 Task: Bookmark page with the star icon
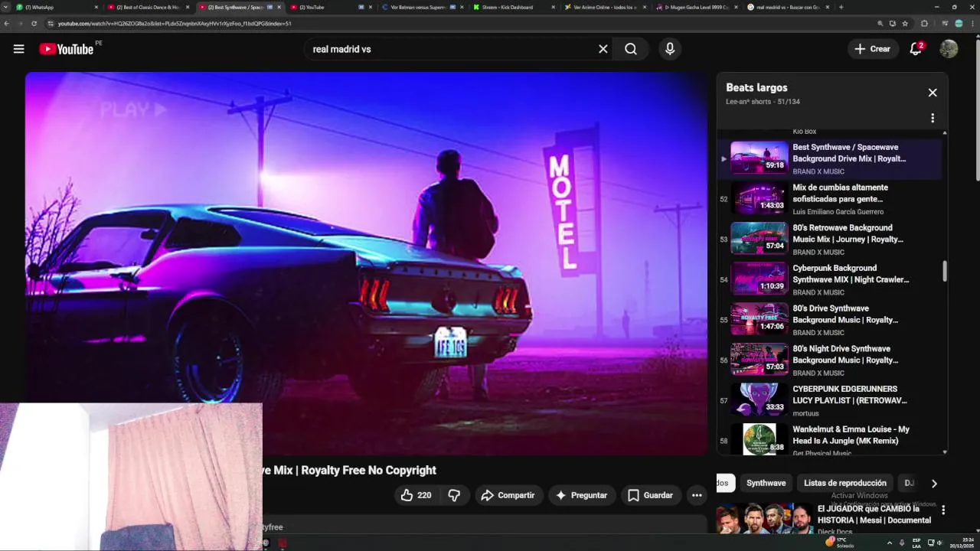[x=905, y=24]
